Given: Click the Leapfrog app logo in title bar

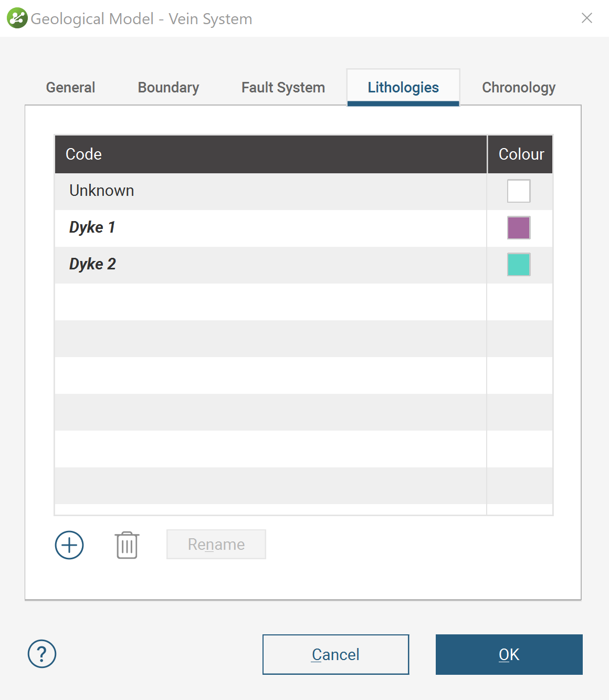Looking at the screenshot, I should 17,18.
